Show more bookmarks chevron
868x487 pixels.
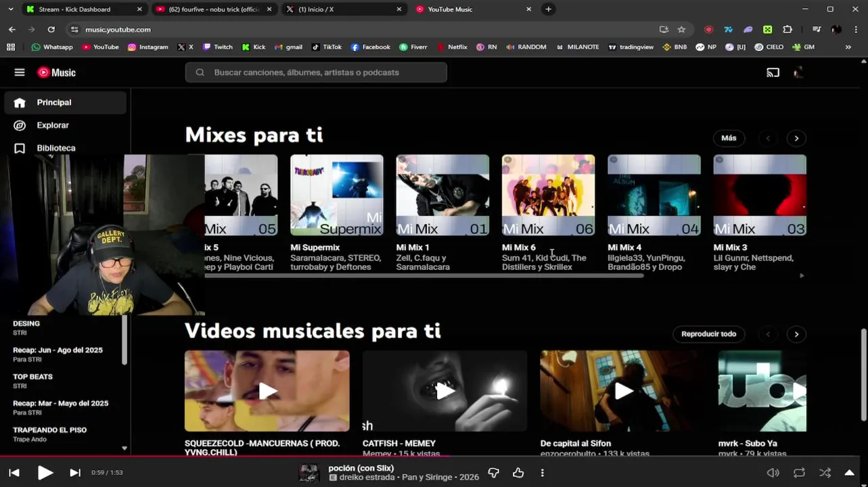coord(848,47)
